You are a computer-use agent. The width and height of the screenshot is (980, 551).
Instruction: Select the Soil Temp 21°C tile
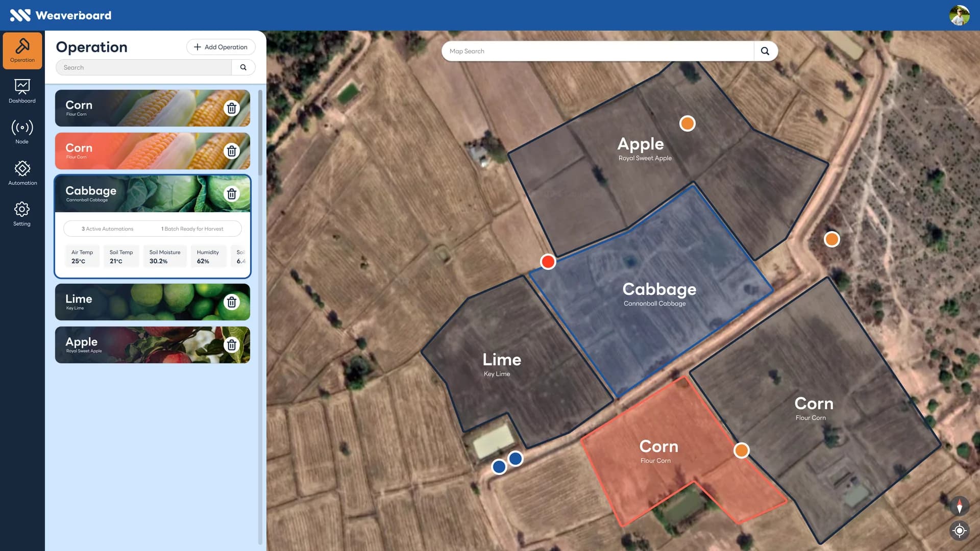click(x=121, y=257)
